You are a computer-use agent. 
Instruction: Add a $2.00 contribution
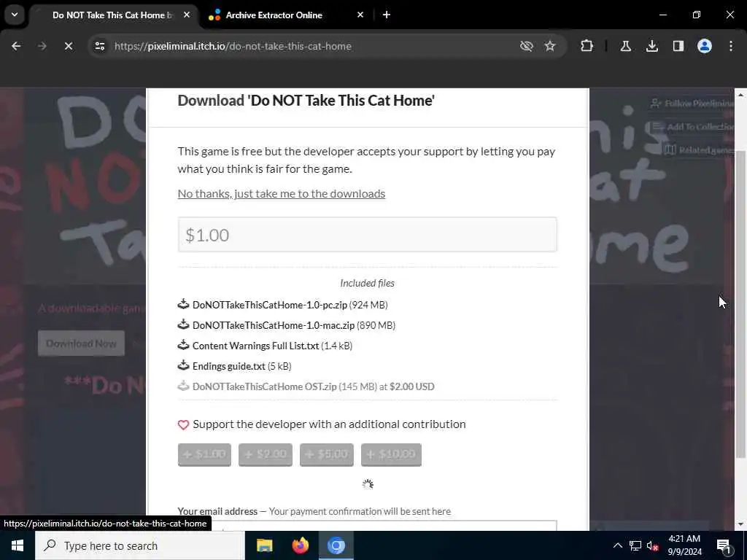pos(266,454)
